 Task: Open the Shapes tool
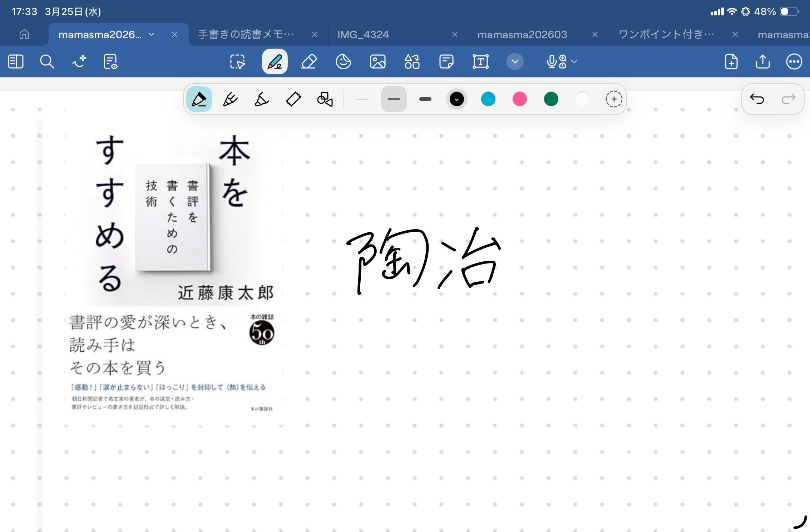coord(412,61)
